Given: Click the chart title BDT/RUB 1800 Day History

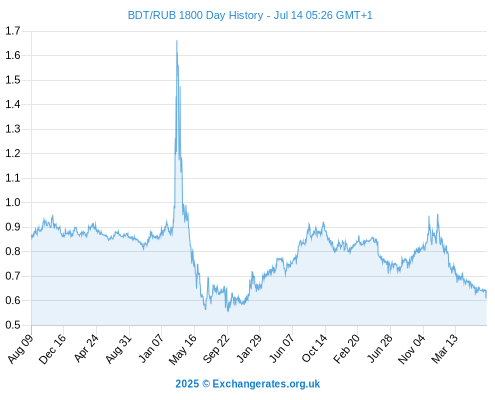Looking at the screenshot, I should click(196, 15).
